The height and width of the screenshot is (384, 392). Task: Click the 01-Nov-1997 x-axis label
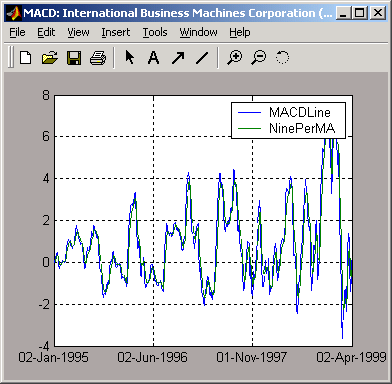[x=251, y=357]
